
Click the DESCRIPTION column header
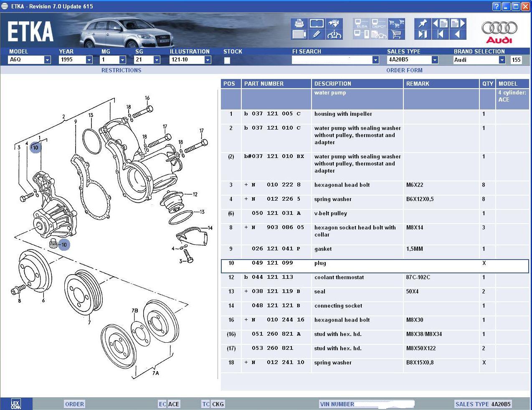pyautogui.click(x=357, y=84)
